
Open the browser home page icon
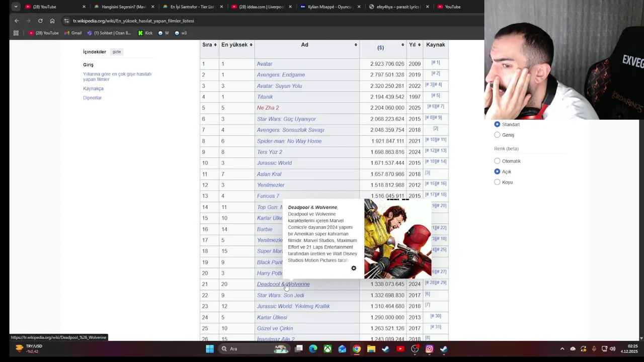(x=52, y=21)
